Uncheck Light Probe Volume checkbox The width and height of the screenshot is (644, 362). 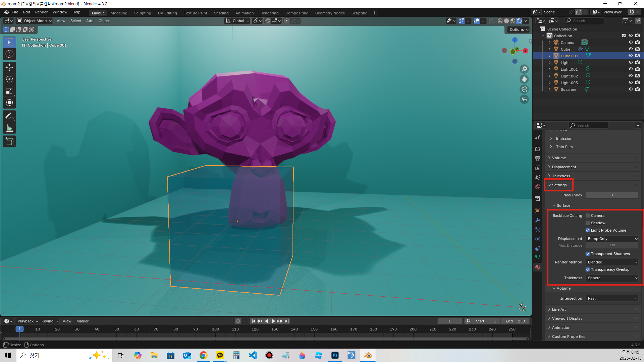pos(588,230)
